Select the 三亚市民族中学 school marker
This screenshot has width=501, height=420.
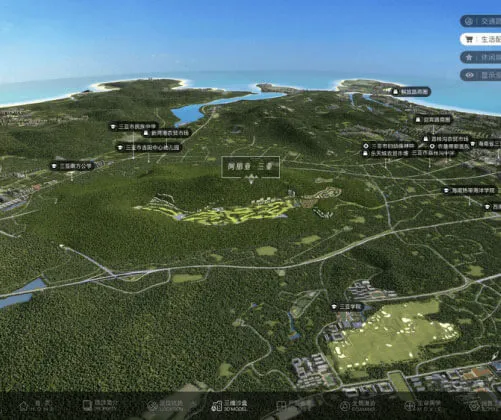coord(133,127)
